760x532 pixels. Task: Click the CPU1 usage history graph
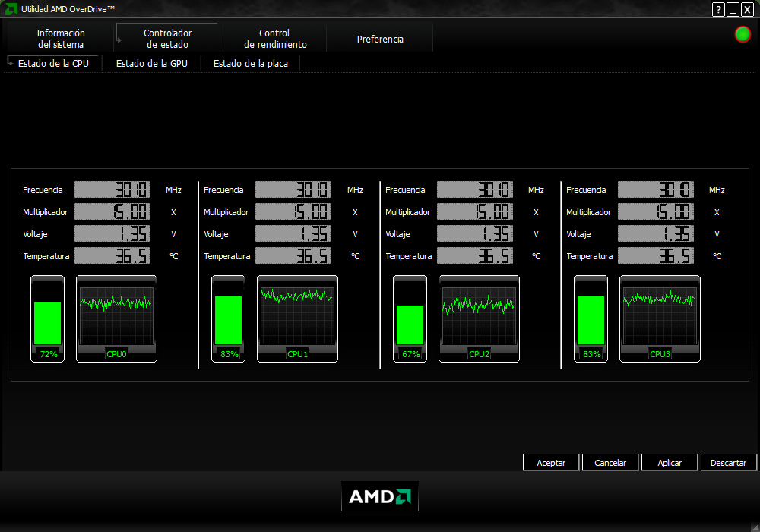coord(298,315)
